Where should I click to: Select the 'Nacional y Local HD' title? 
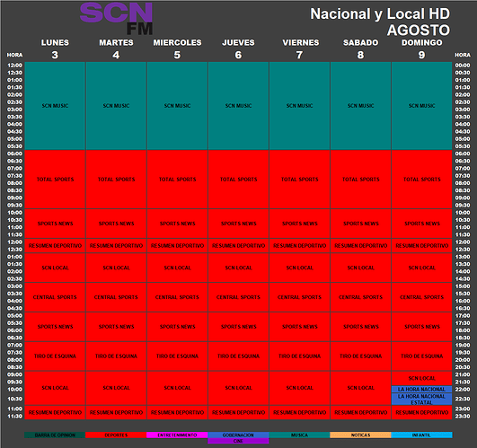[380, 14]
